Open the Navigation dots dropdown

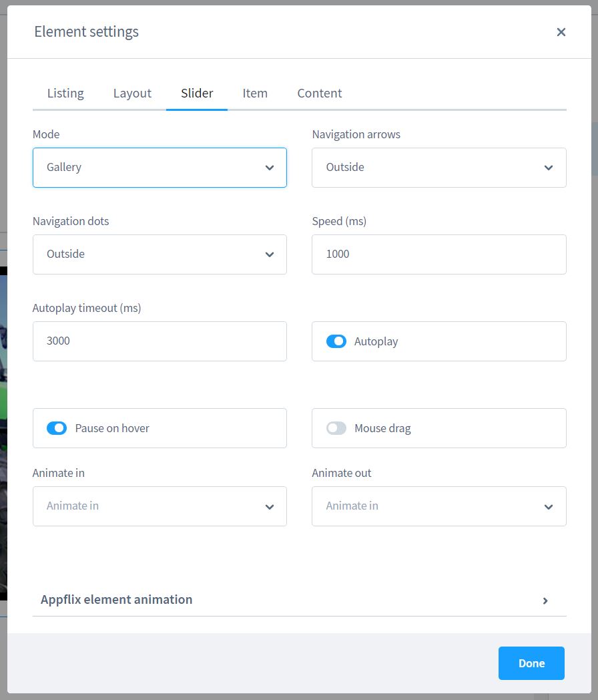[160, 254]
